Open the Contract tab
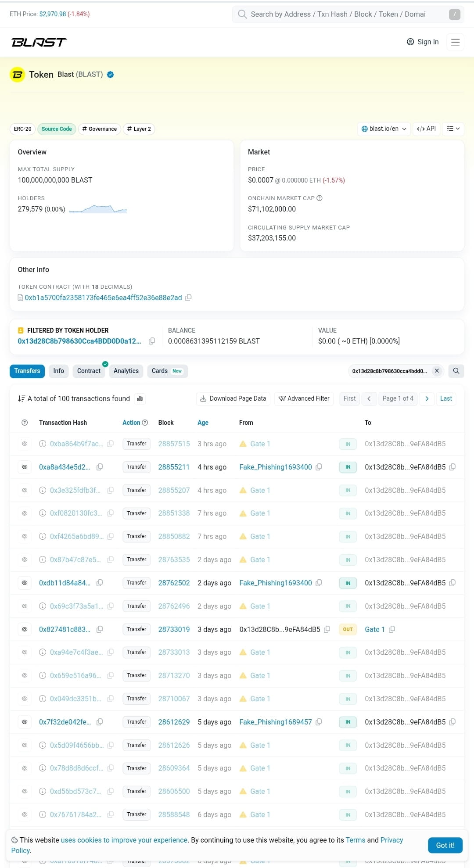The height and width of the screenshot is (868, 474). tap(89, 371)
